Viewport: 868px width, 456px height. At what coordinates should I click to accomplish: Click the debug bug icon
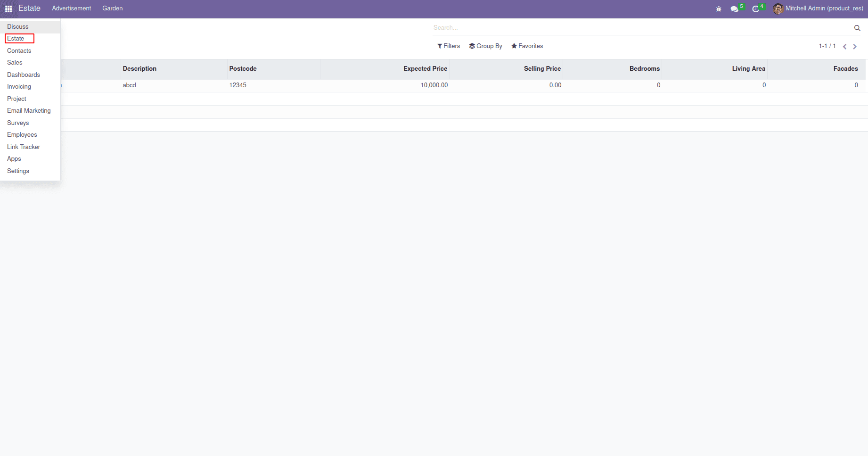[719, 9]
